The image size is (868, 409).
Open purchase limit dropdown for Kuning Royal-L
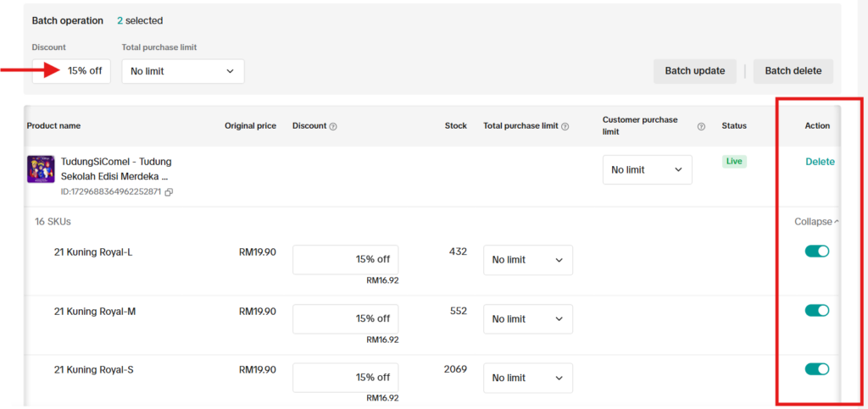[x=528, y=260]
